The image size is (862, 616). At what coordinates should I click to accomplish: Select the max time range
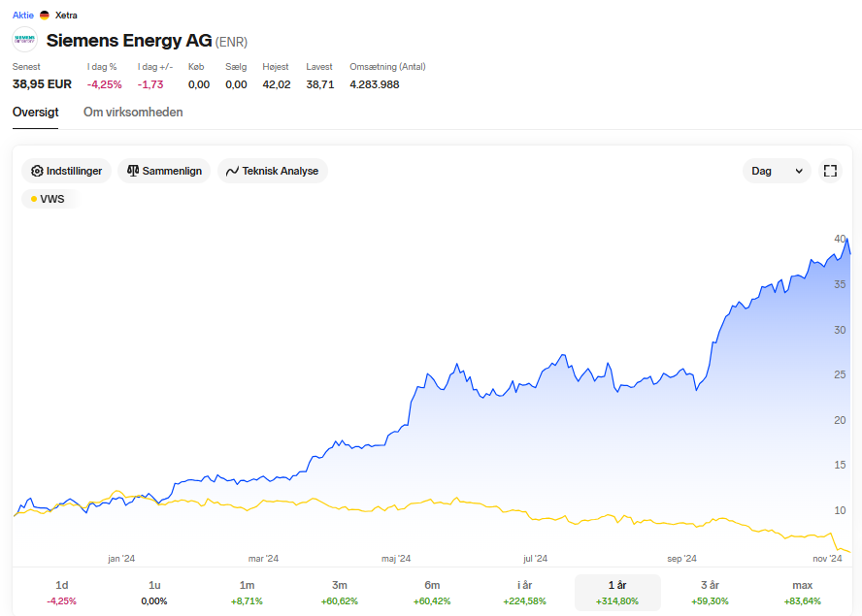tap(803, 593)
